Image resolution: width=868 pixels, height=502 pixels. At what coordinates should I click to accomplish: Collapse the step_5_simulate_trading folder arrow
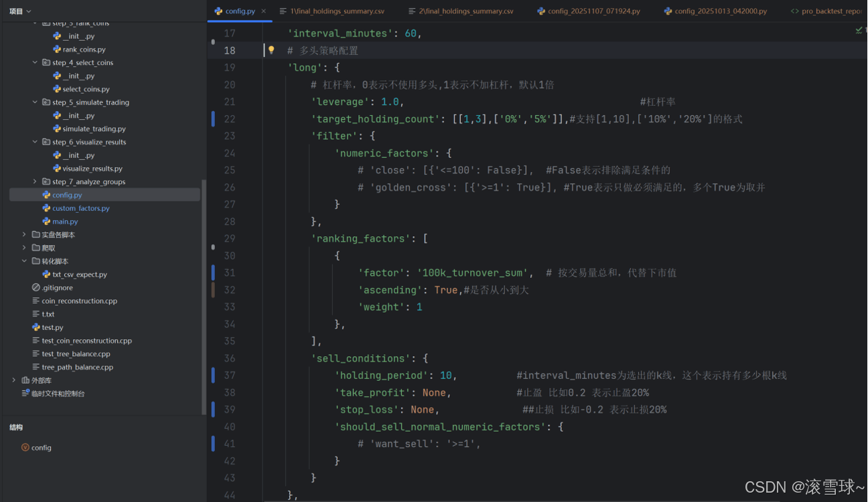pos(35,102)
